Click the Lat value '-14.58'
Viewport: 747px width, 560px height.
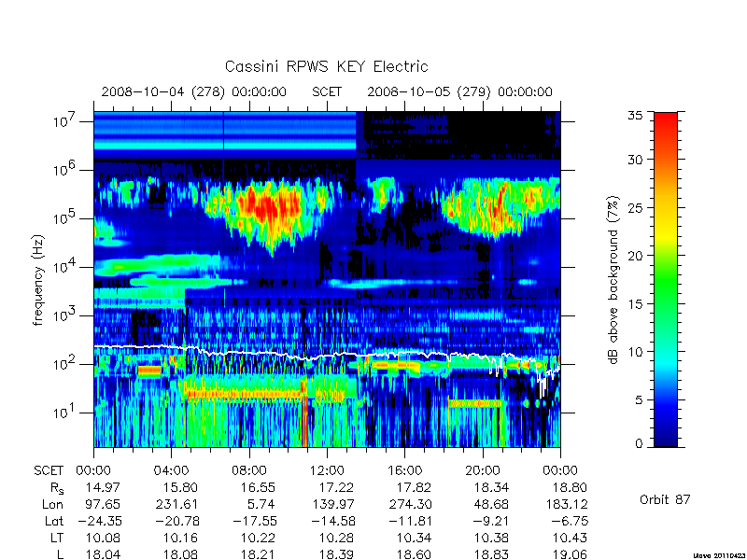point(332,521)
